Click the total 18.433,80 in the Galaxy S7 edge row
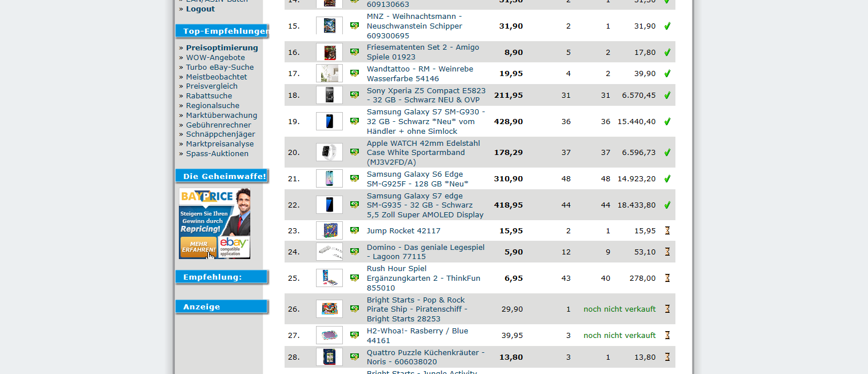 tap(637, 205)
